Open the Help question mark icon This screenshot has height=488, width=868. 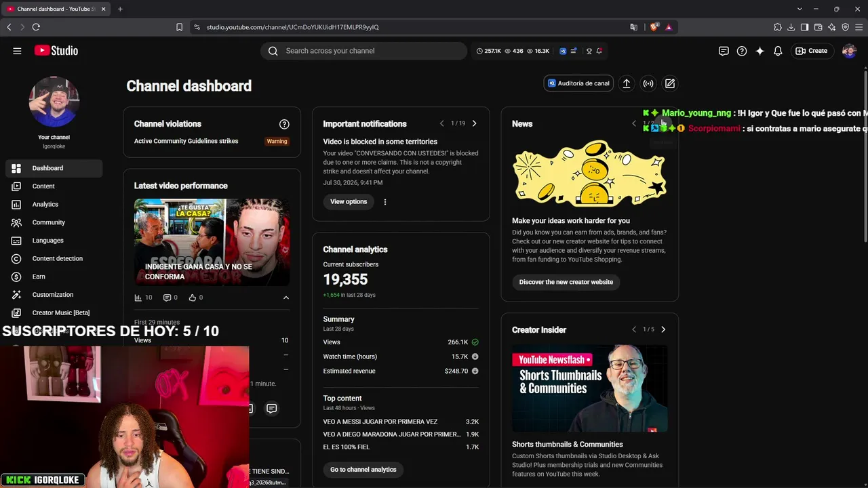pyautogui.click(x=742, y=51)
